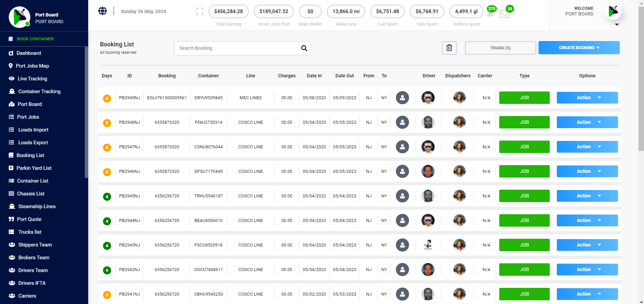Viewport: 644px width, 304px height.
Task: Open the fullscreen expand icon near the date
Action: coord(199,11)
